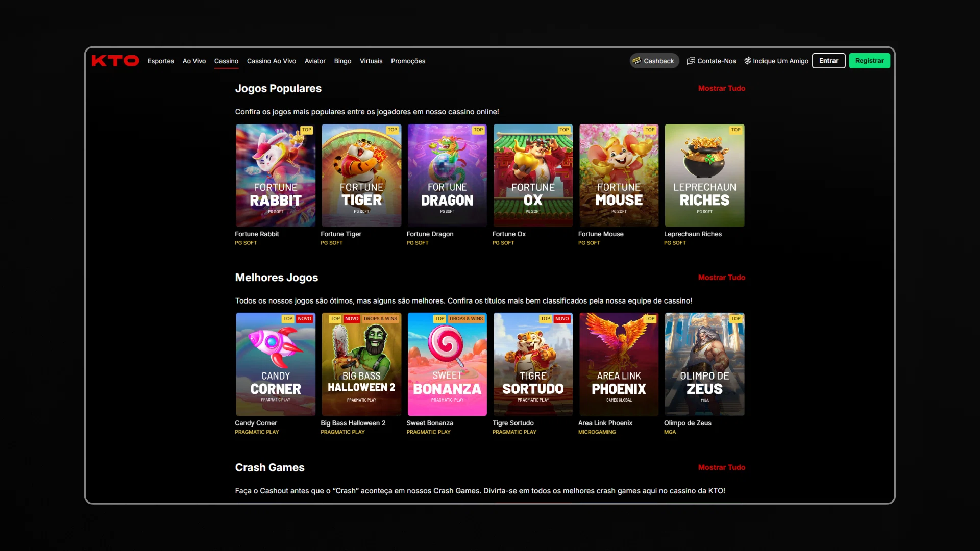The image size is (980, 551).
Task: Click the KTO logo
Action: (x=115, y=61)
